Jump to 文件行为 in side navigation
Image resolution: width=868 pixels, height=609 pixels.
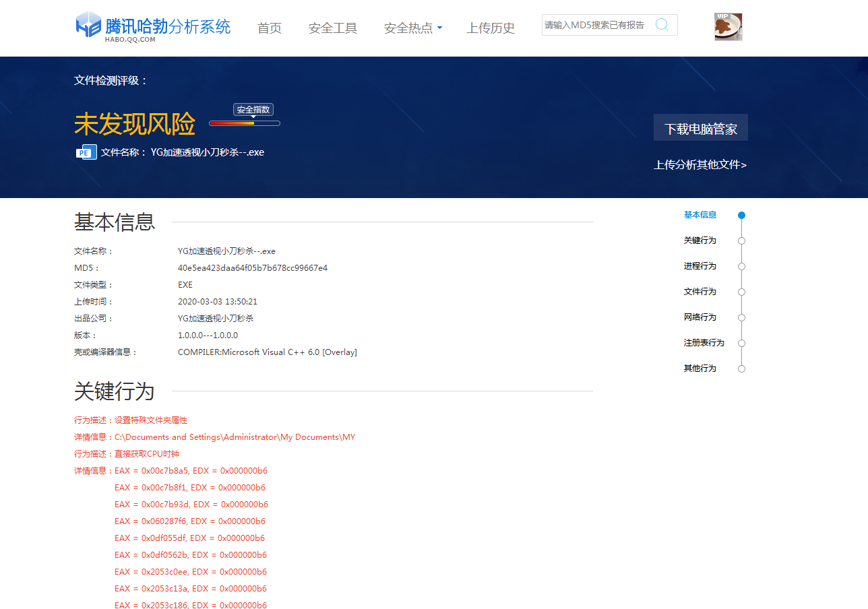click(700, 292)
